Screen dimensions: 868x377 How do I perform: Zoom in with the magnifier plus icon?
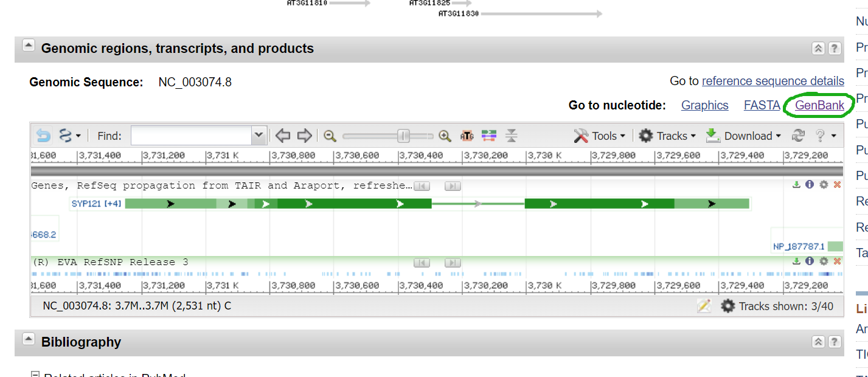(445, 136)
